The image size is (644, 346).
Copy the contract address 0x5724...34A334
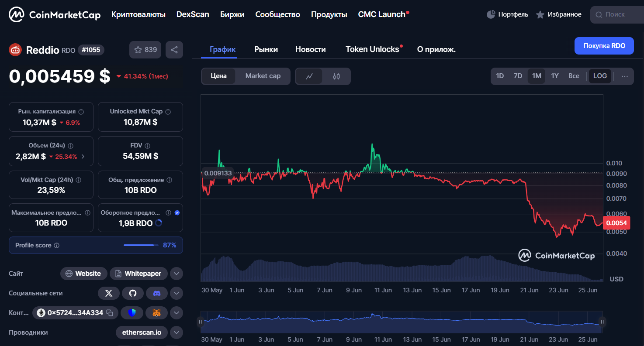[110, 313]
